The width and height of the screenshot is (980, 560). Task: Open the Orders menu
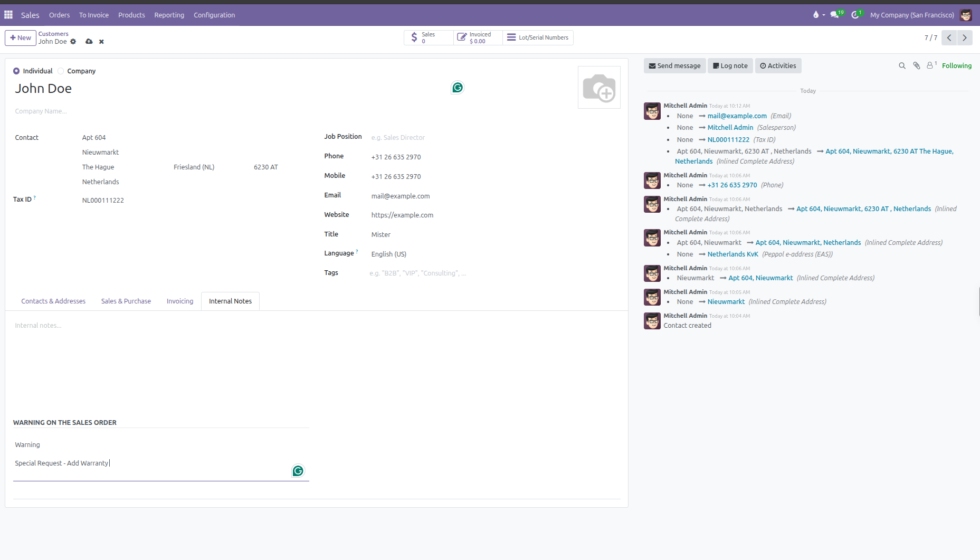pyautogui.click(x=60, y=15)
